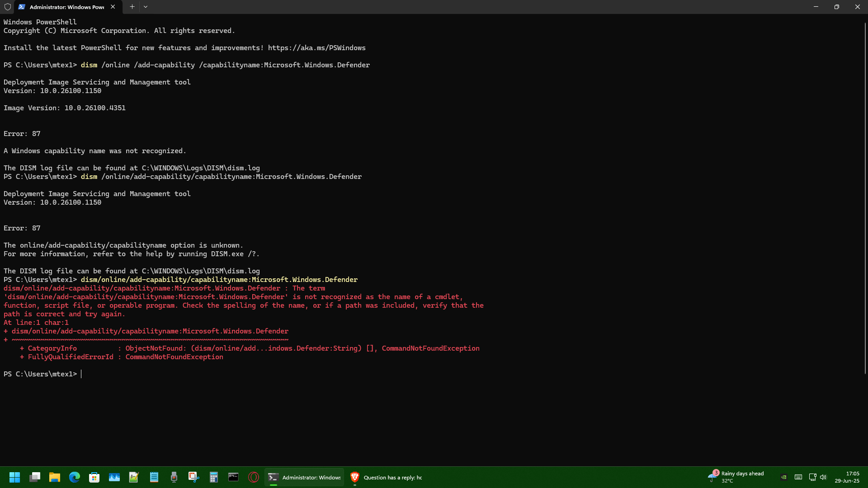Open the Command Prompt taskbar icon
The width and height of the screenshot is (868, 488).
pos(233,477)
